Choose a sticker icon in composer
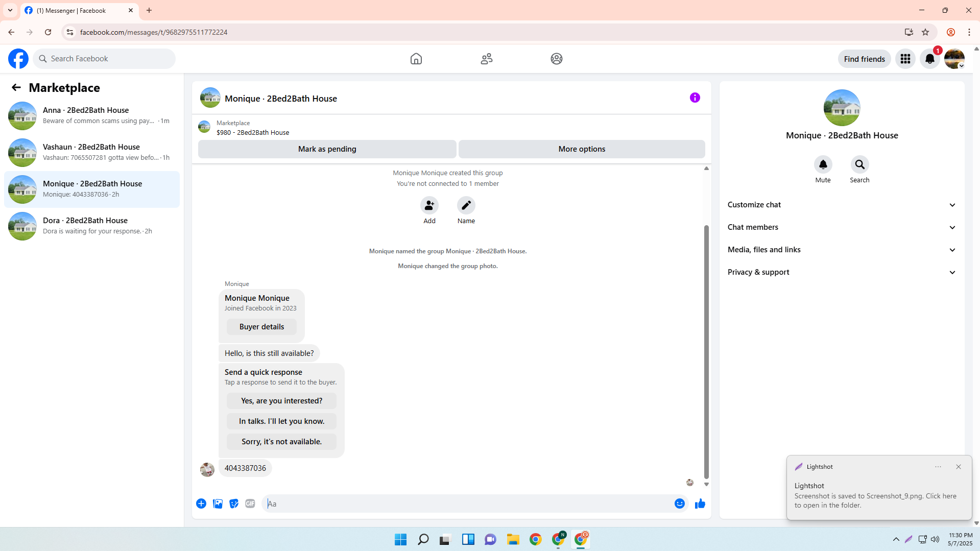Screen dimensions: 980x551 pyautogui.click(x=234, y=504)
